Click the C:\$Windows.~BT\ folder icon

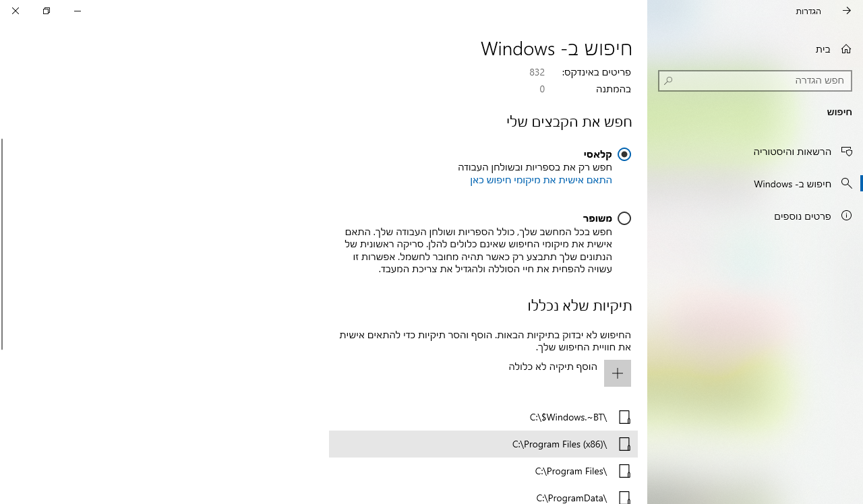click(624, 417)
